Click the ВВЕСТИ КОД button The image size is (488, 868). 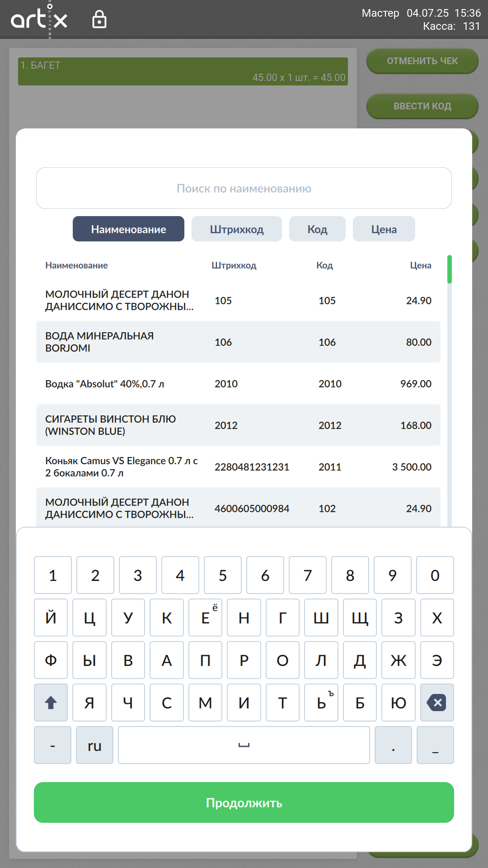point(422,106)
